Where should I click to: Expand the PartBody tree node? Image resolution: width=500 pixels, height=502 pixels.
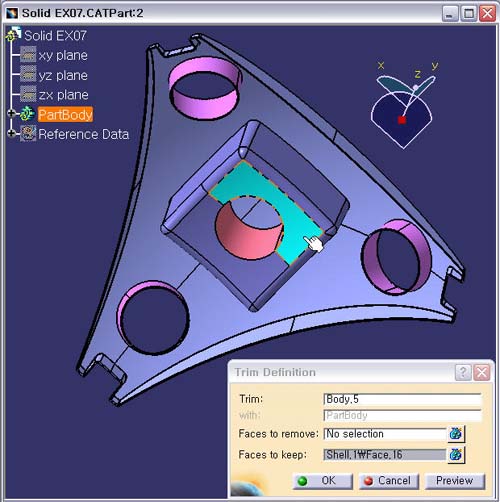point(11,113)
